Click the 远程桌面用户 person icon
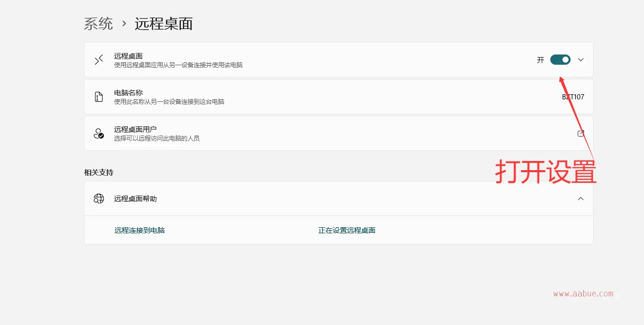 (99, 133)
